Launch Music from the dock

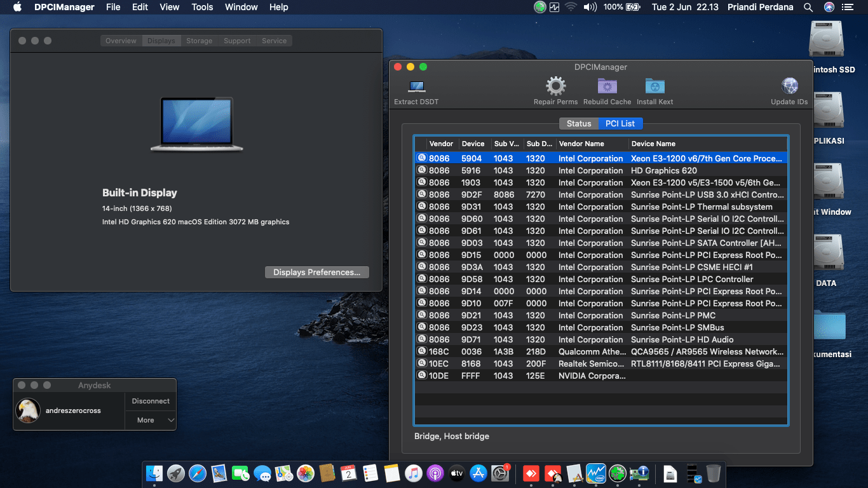tap(414, 473)
